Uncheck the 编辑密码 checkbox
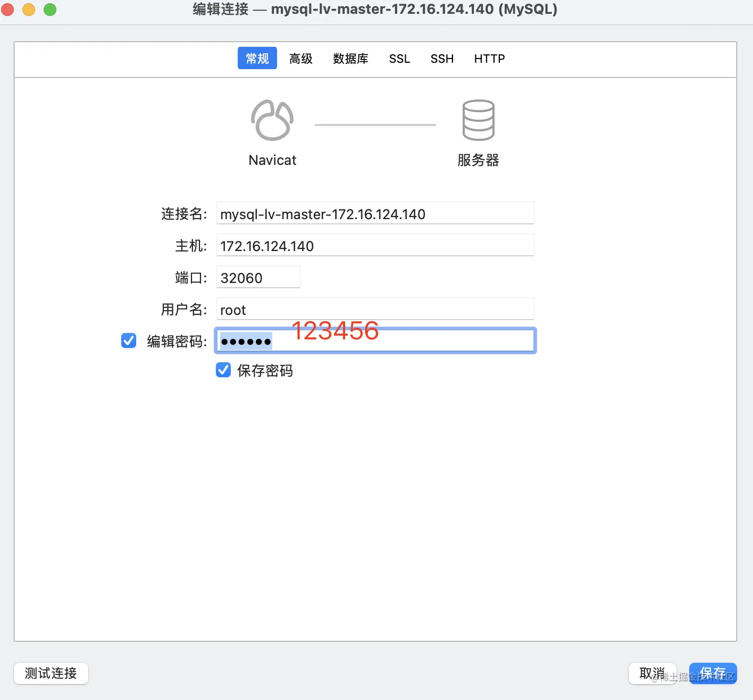This screenshot has height=700, width=753. 129,340
